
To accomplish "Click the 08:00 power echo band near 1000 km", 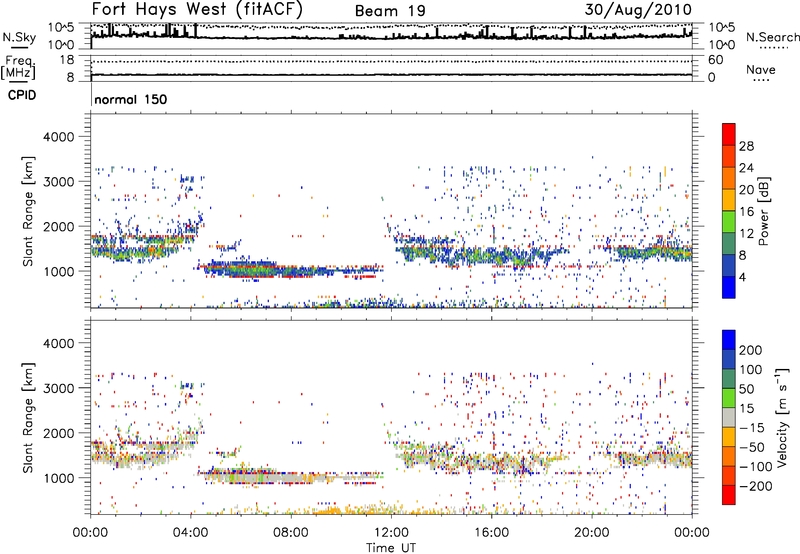I will [x=290, y=270].
